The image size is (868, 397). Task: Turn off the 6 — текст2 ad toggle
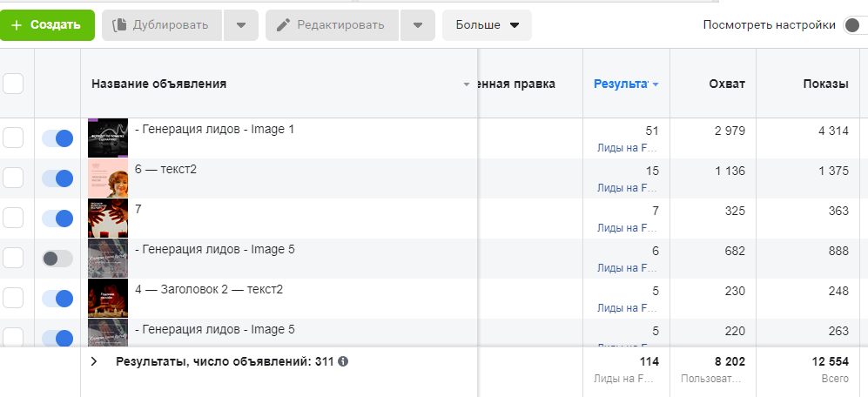point(57,178)
